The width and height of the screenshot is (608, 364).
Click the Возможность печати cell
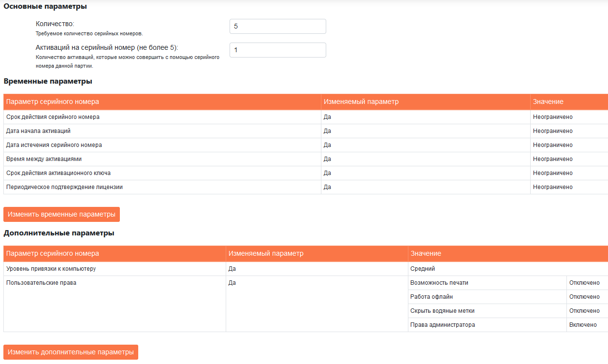[x=487, y=283]
